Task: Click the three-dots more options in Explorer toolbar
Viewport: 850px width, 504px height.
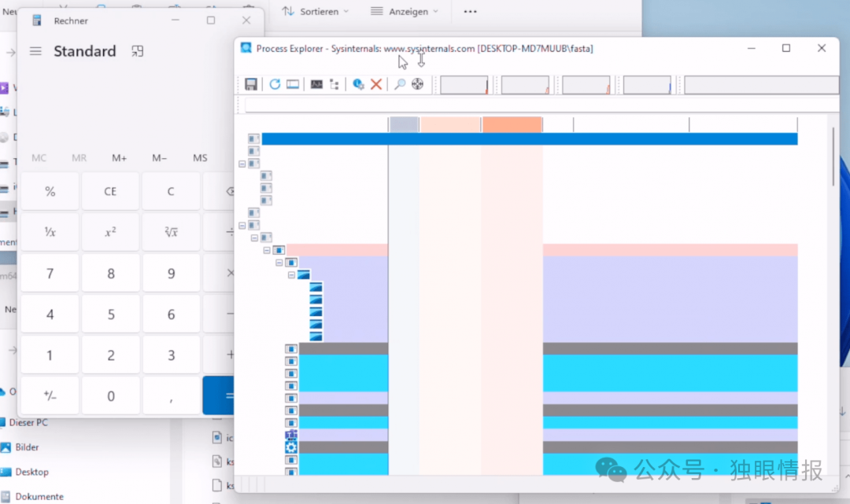Action: pyautogui.click(x=470, y=11)
